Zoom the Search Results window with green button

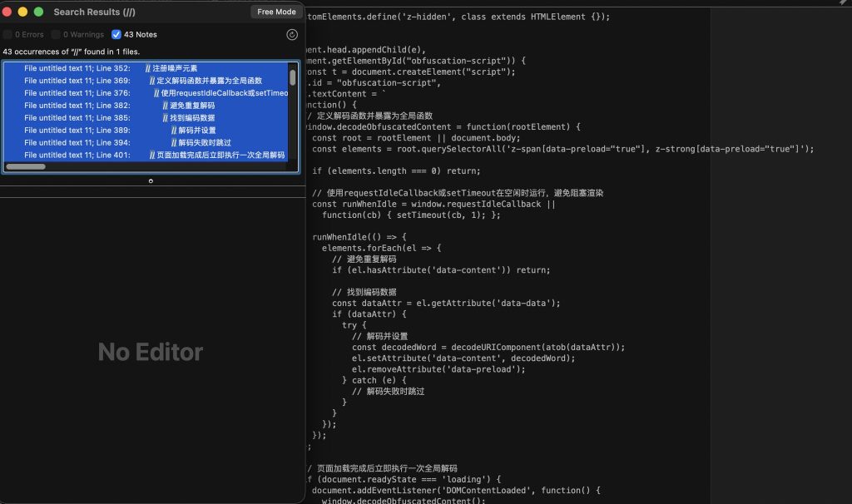38,12
